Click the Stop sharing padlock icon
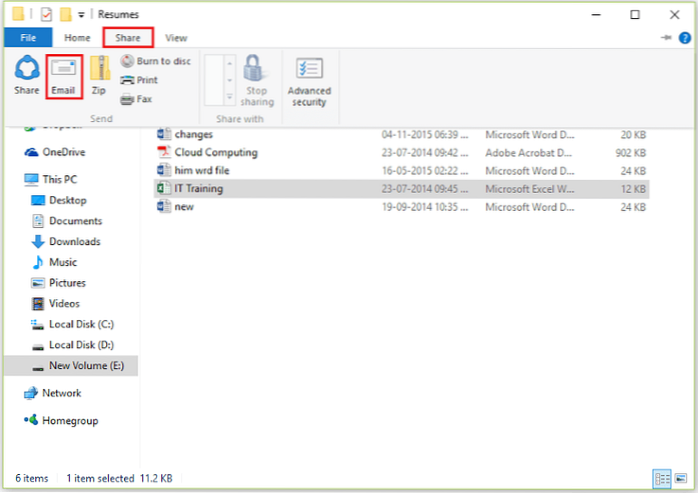Viewport: 698px width, 493px height. (257, 80)
